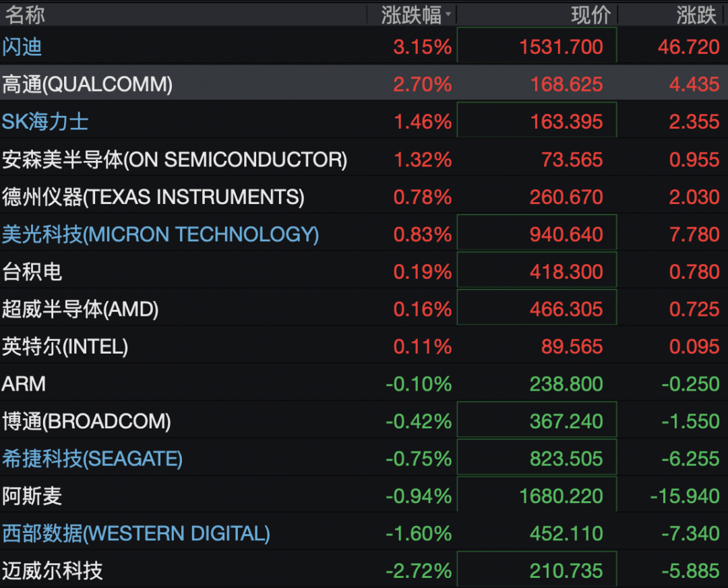Image resolution: width=728 pixels, height=588 pixels.
Task: Select the 迈威尔科技 stock name
Action: coord(52,571)
